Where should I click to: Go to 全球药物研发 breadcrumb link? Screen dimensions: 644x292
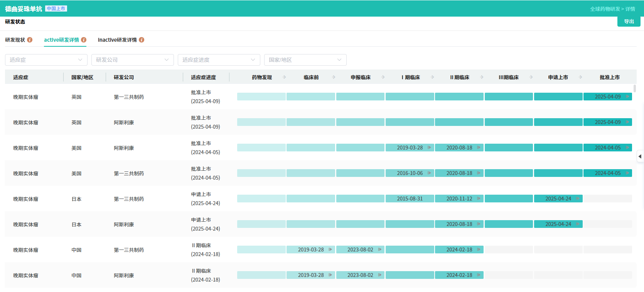[605, 9]
